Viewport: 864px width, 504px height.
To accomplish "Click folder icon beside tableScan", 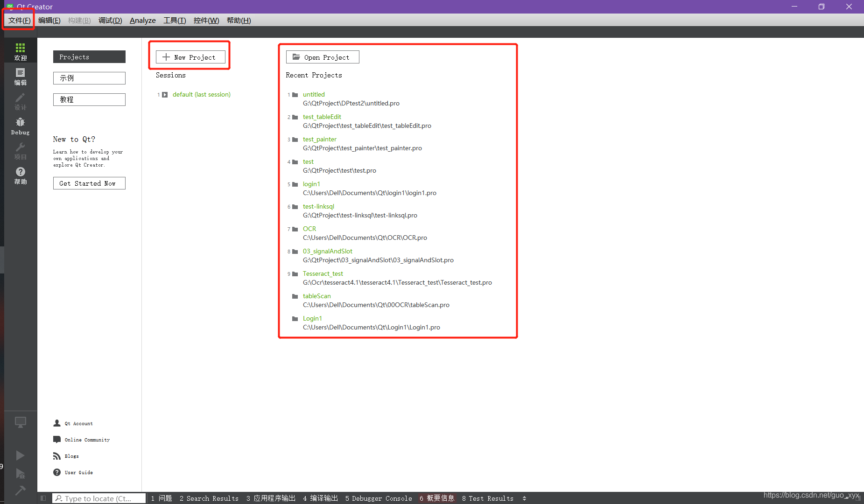I will [x=295, y=296].
